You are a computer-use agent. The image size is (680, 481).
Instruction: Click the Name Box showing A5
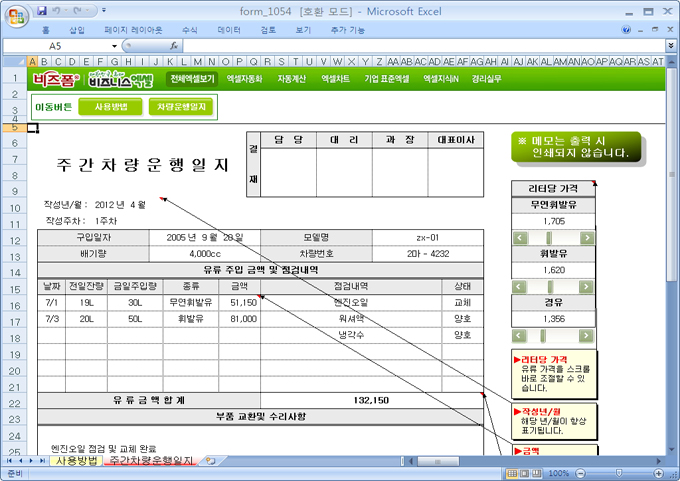[x=56, y=46]
